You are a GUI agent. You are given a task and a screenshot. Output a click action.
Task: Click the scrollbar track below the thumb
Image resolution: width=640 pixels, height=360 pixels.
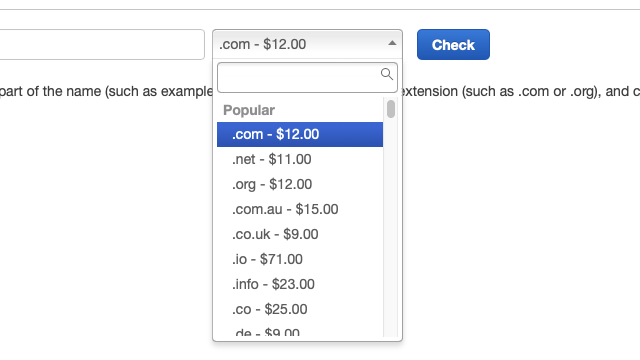[x=391, y=229]
